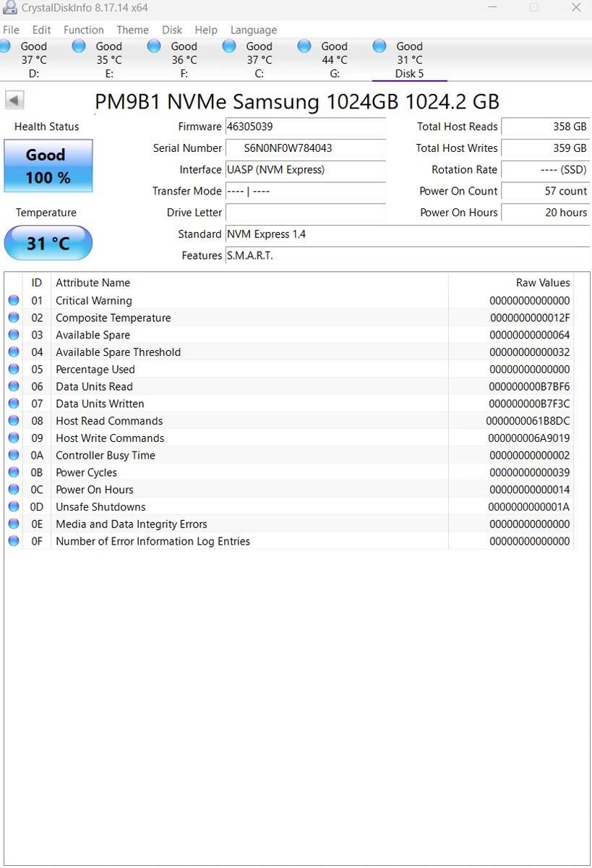Open the Theme menu
This screenshot has height=868, width=592.
point(132,30)
